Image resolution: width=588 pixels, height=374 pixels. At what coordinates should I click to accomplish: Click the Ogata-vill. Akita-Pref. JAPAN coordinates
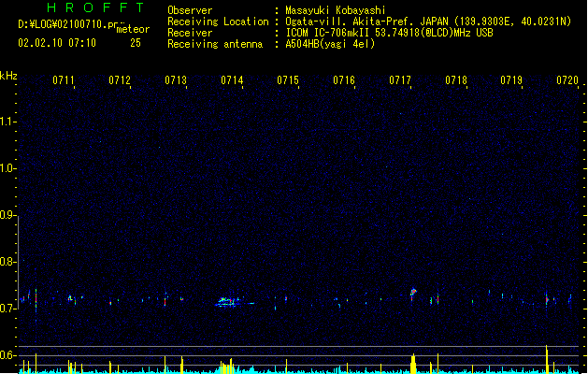(428, 22)
